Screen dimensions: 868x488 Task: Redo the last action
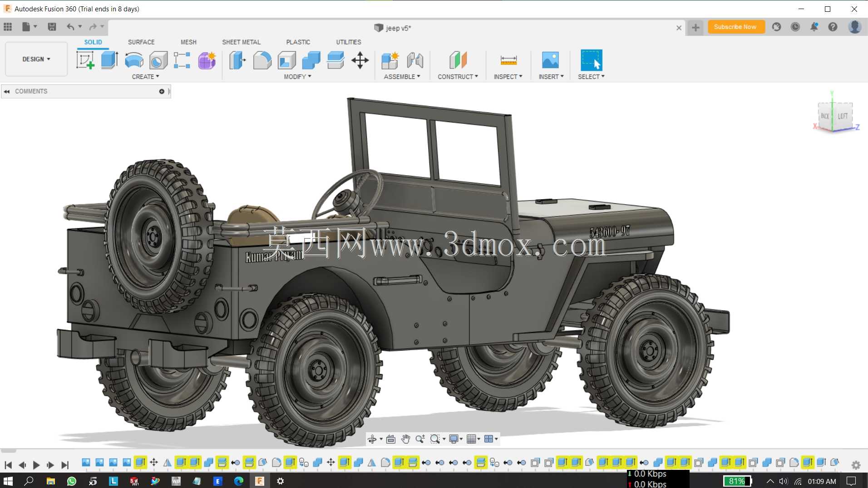[x=93, y=27]
